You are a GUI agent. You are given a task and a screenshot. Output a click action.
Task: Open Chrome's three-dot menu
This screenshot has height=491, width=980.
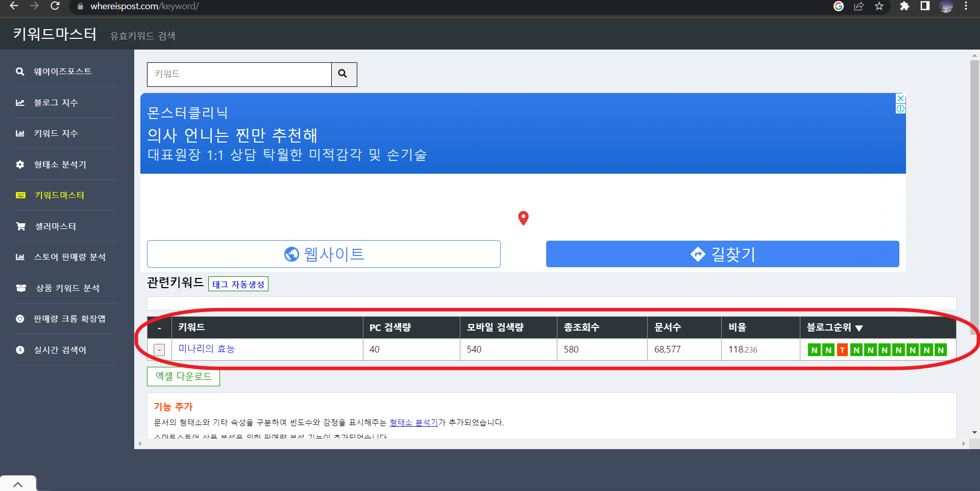click(x=965, y=7)
